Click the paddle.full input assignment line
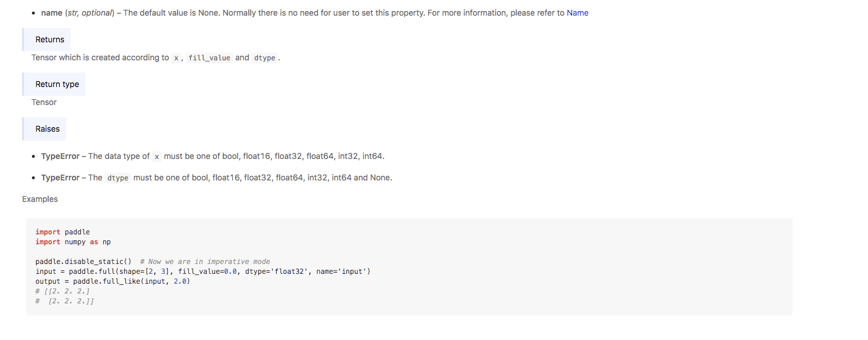868x340 pixels. [x=203, y=272]
